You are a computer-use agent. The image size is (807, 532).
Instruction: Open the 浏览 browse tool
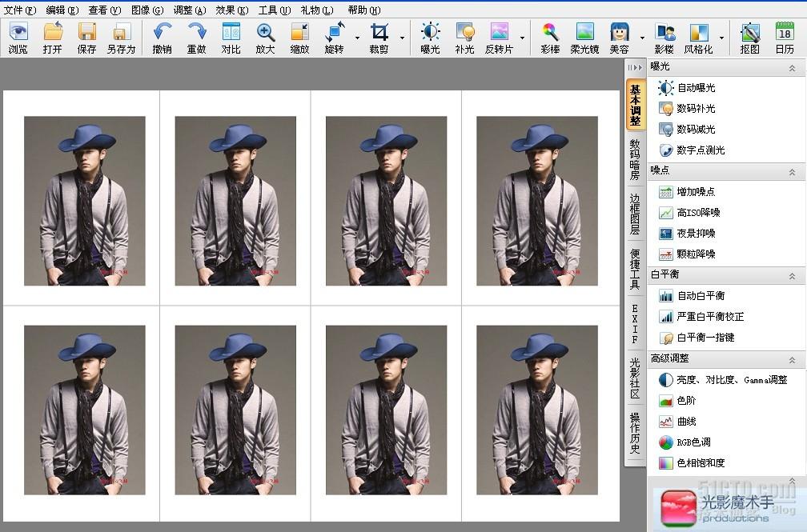click(x=18, y=38)
